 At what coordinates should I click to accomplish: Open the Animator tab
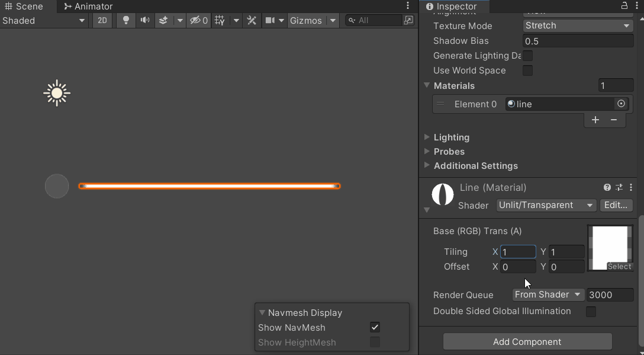pos(88,6)
